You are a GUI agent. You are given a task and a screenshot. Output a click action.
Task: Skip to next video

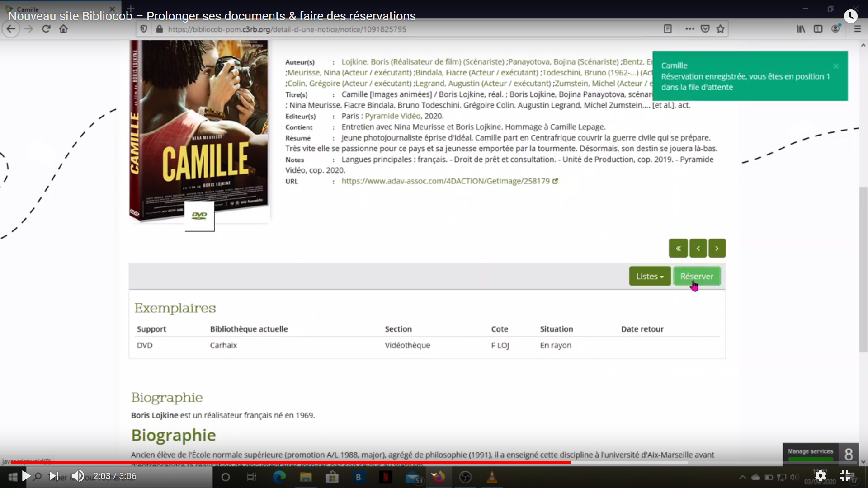click(x=53, y=476)
